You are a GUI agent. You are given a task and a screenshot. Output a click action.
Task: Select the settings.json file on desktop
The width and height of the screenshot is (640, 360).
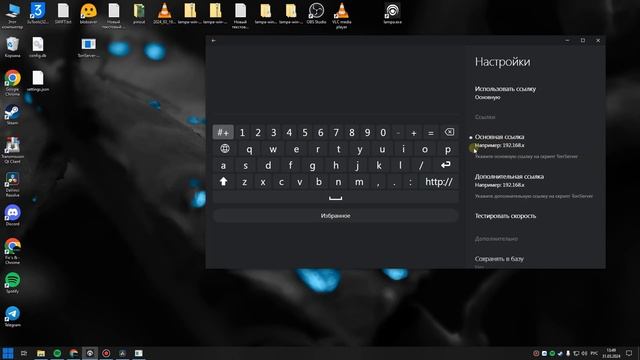pyautogui.click(x=38, y=81)
